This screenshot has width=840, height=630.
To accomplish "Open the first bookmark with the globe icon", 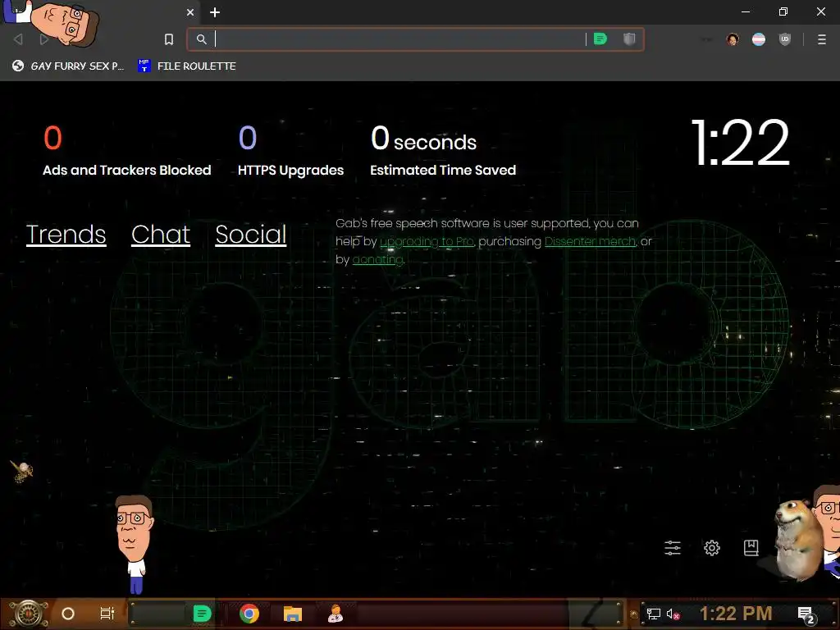I will tap(68, 66).
